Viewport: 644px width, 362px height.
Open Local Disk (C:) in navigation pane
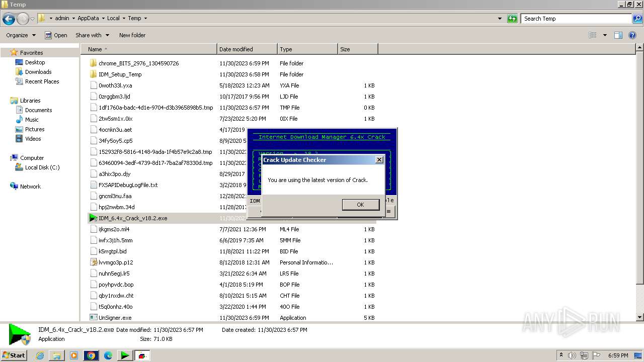coord(42,167)
